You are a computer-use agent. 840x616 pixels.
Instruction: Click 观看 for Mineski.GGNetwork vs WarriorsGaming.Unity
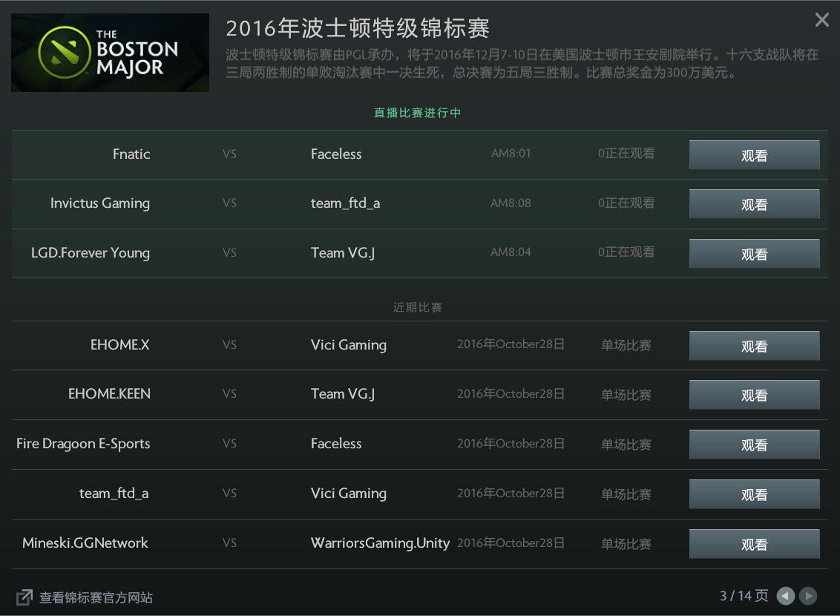[754, 544]
